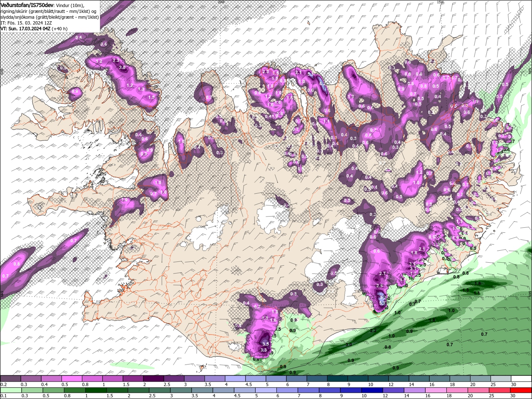Pick the dark purple upper legend swatch after 2
This screenshot has width=532, height=399.
coord(153,379)
